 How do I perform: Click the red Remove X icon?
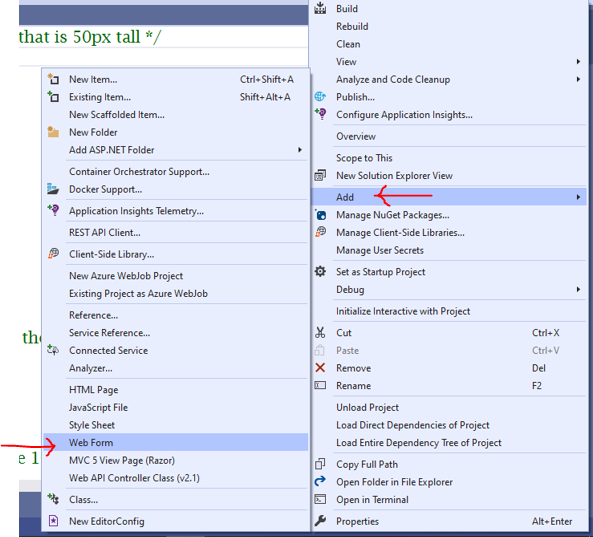pos(320,368)
